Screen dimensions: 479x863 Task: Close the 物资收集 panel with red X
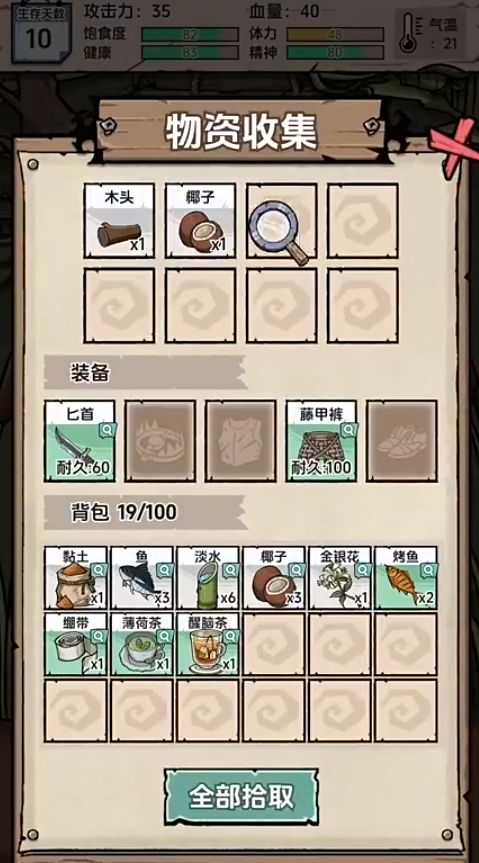click(455, 146)
